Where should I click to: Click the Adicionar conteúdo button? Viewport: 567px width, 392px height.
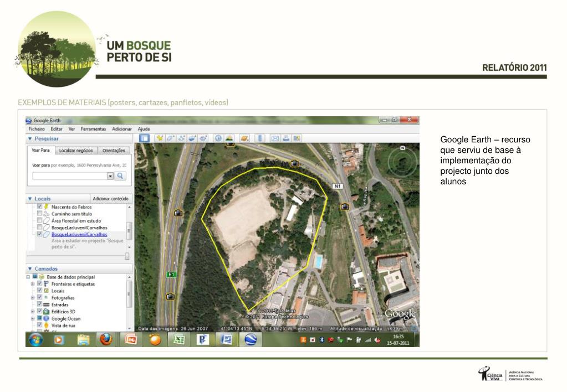pyautogui.click(x=110, y=198)
